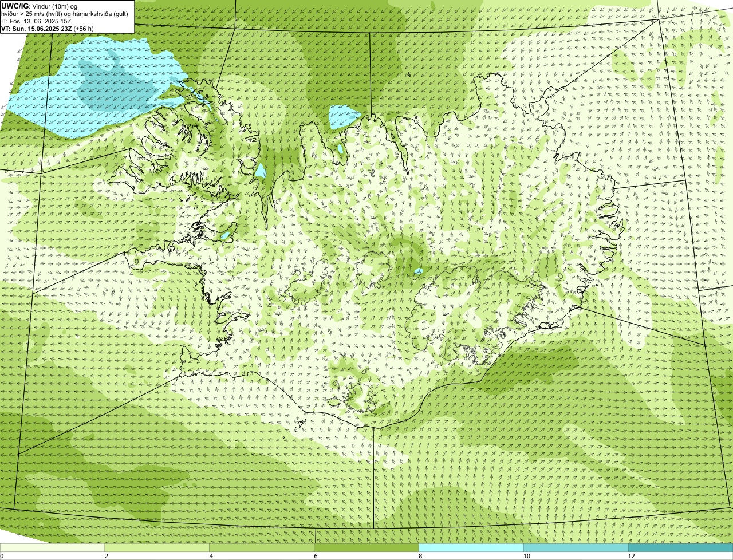This screenshot has height=560, width=733.
Task: Click the title line 'UWC/IG: Vindur (10m) og'
Action: point(40,6)
